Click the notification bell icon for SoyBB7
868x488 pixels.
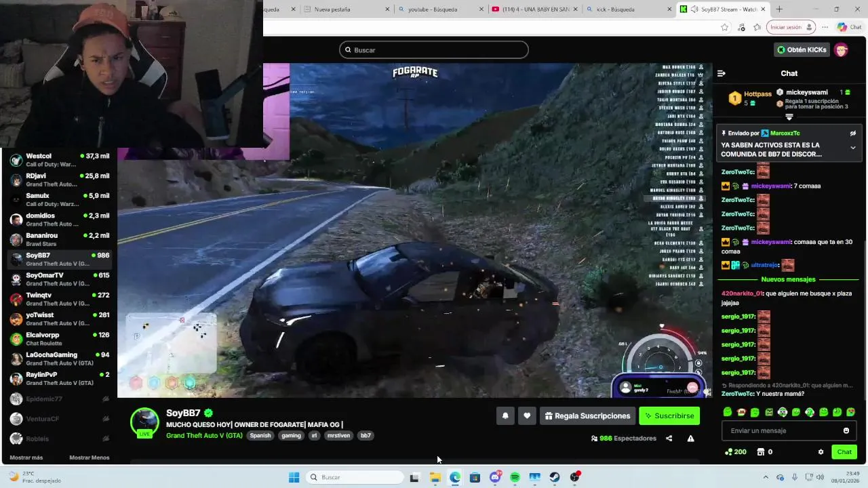505,416
